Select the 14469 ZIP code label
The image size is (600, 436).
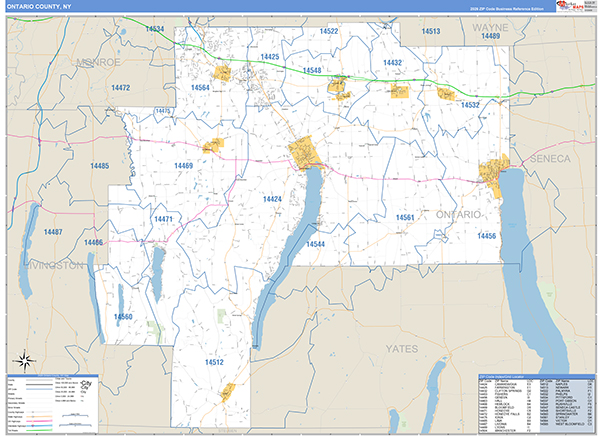(183, 165)
